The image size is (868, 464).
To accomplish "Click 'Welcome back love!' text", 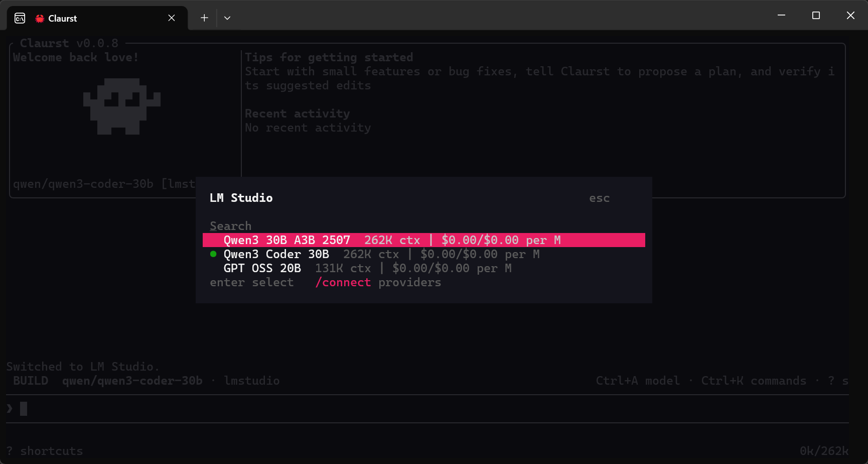I will tap(76, 57).
